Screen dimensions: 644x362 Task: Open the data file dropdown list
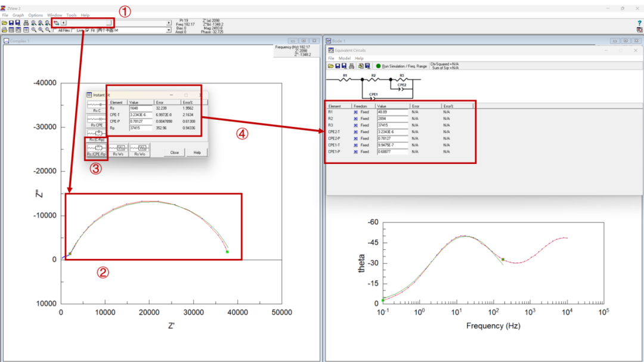tap(169, 30)
